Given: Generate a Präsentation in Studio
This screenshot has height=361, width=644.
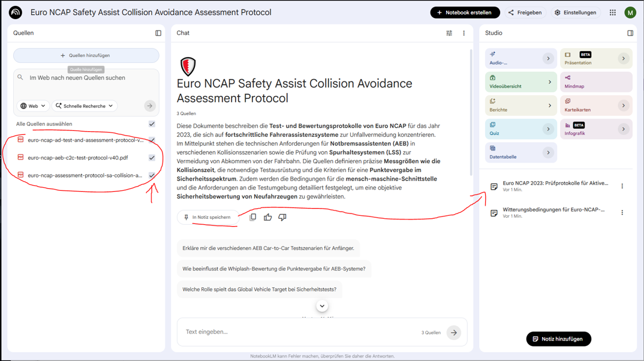Looking at the screenshot, I should click(596, 58).
